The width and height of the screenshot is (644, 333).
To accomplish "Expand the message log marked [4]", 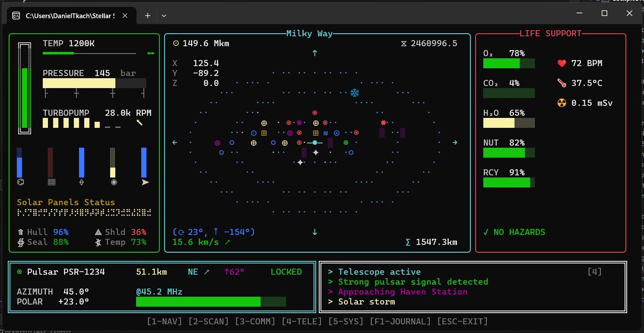I will [595, 271].
